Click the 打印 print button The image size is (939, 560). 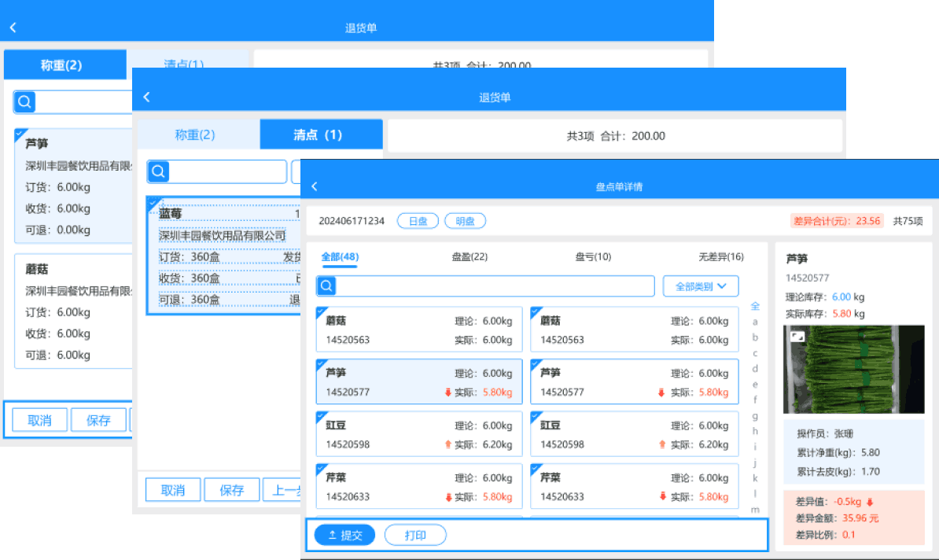point(415,535)
